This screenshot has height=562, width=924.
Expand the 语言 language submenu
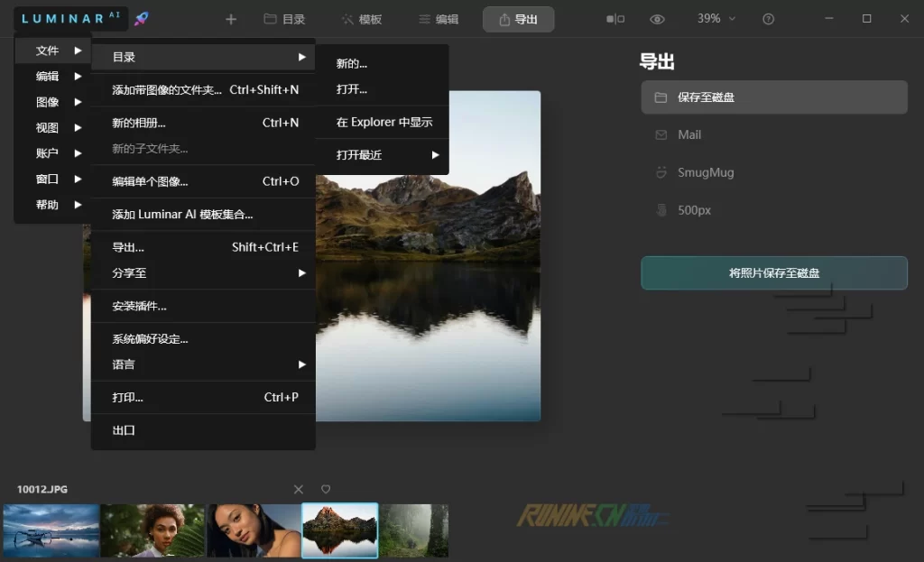(x=203, y=364)
